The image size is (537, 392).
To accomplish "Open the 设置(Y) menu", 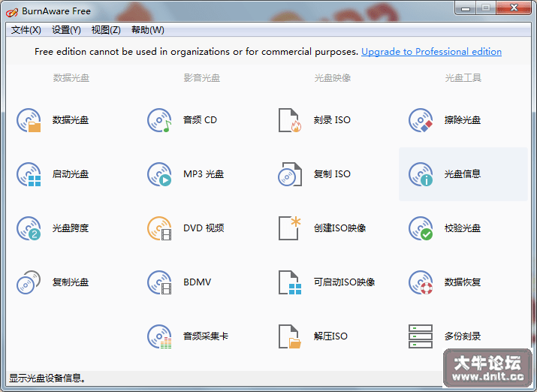I will (66, 30).
